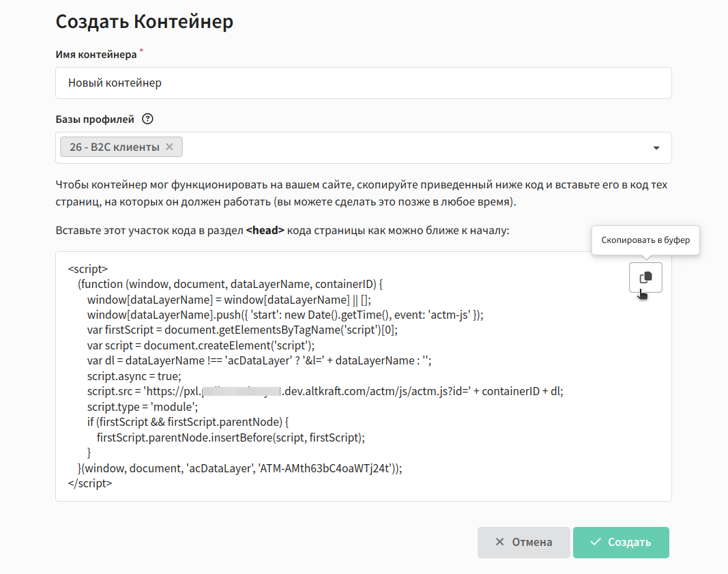728x574 pixels.
Task: Click the 'var firstScript' code line
Action: pyautogui.click(x=242, y=330)
